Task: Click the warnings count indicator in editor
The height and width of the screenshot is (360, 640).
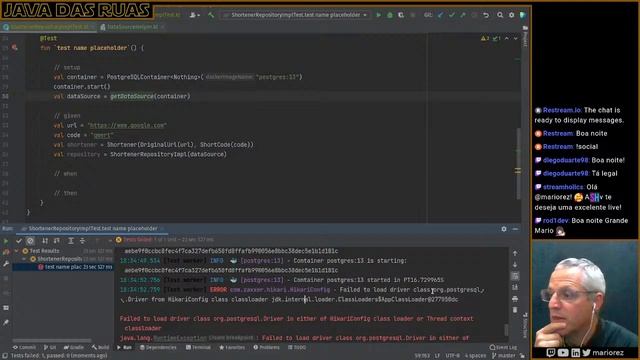Action: (x=485, y=38)
